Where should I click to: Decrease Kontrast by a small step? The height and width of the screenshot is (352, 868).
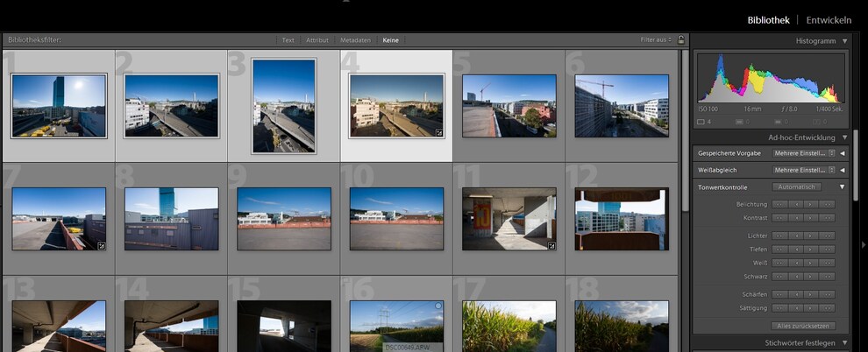tap(796, 218)
